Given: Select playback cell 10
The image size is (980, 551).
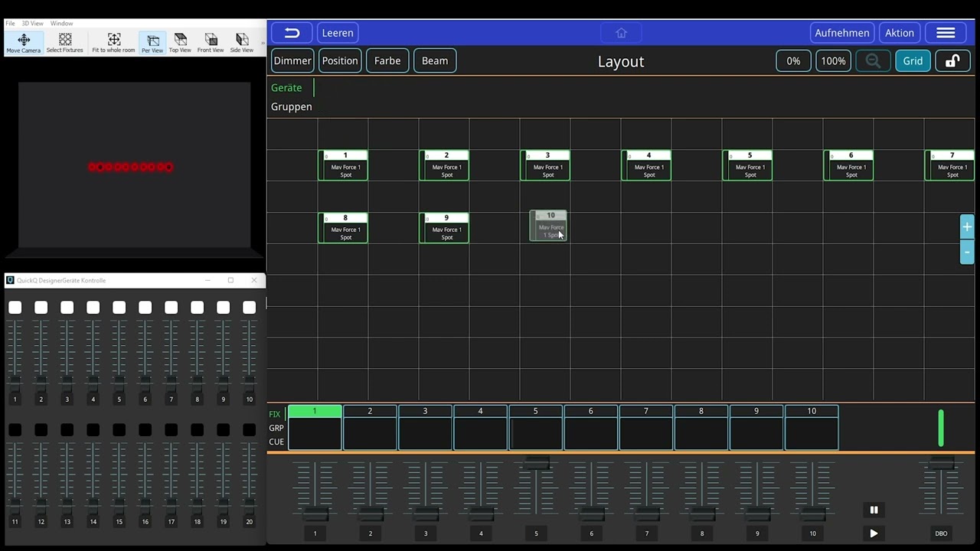Looking at the screenshot, I should point(812,428).
